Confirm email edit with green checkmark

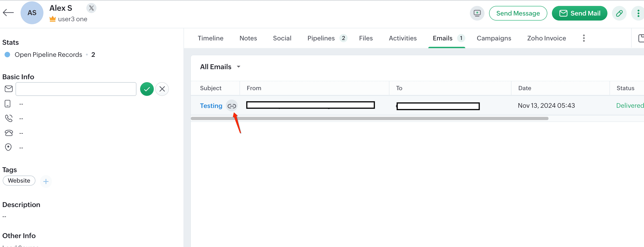click(147, 89)
